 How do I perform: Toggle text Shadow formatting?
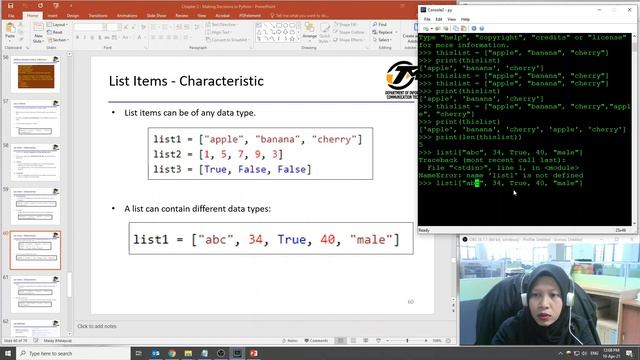tap(100, 37)
